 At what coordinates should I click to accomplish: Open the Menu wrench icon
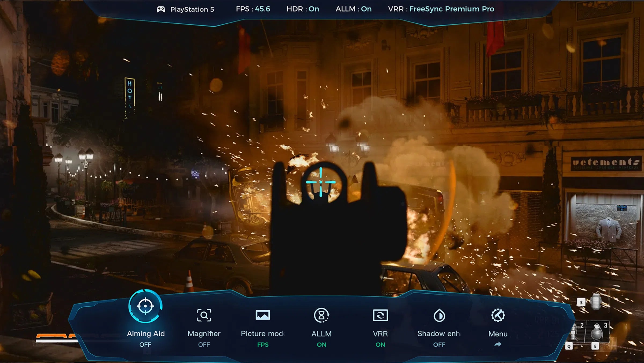tap(498, 315)
